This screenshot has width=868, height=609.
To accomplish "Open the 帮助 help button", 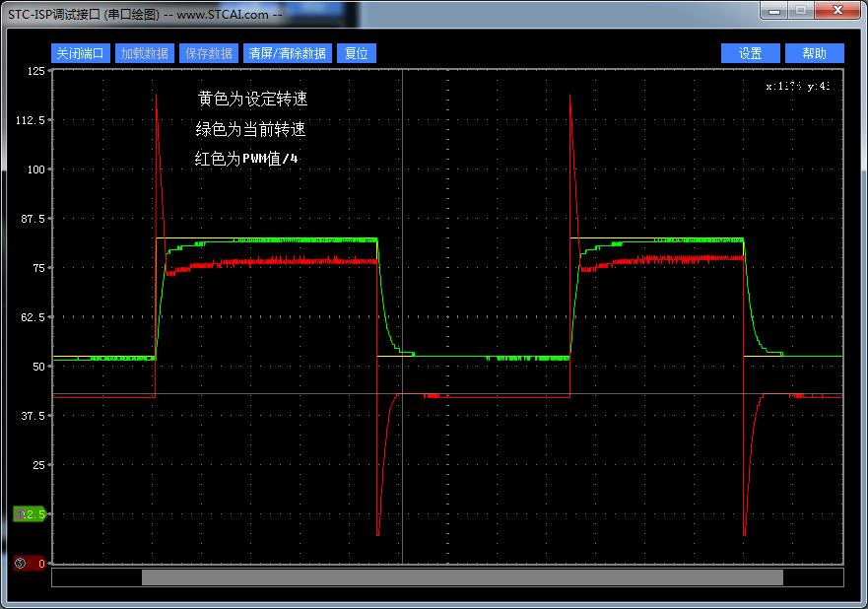I will (x=814, y=53).
